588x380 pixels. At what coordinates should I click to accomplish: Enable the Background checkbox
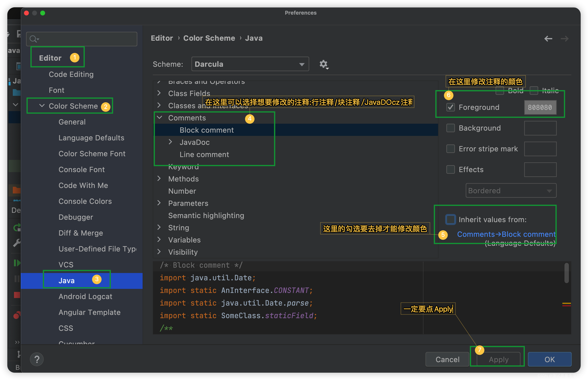(450, 128)
